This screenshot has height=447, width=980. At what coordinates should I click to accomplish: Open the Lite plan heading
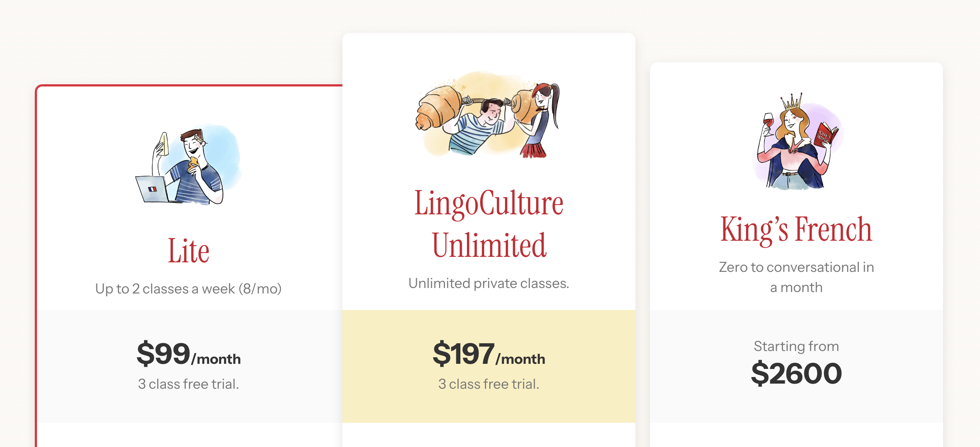[x=188, y=251]
